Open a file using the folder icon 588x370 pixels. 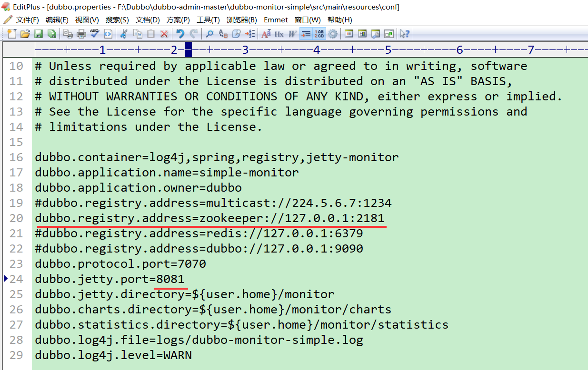(25, 34)
